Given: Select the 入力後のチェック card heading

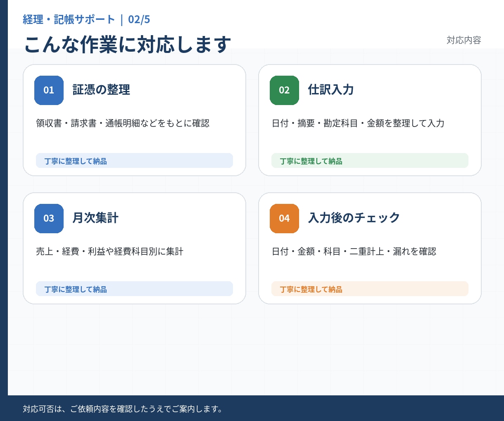Looking at the screenshot, I should click(x=354, y=218).
